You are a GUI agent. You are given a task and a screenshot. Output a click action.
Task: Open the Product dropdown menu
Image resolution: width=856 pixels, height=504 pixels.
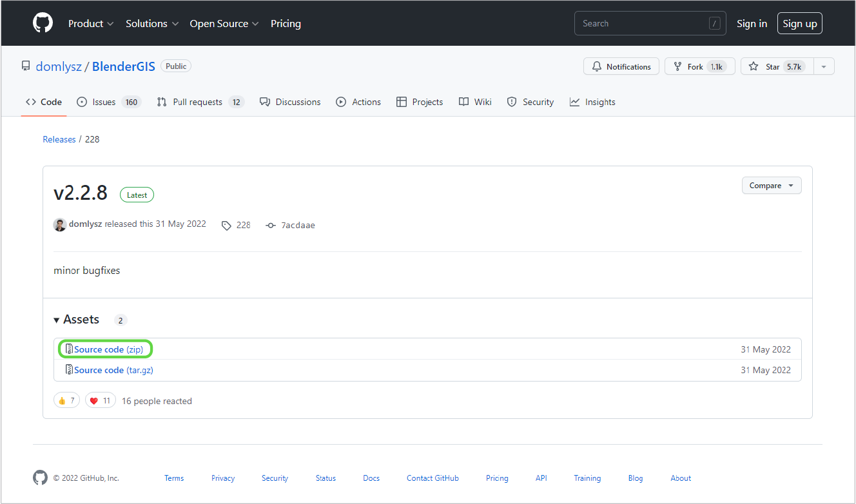[91, 23]
